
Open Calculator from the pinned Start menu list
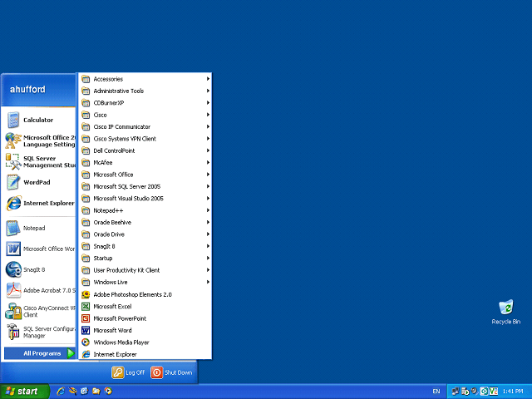click(38, 120)
